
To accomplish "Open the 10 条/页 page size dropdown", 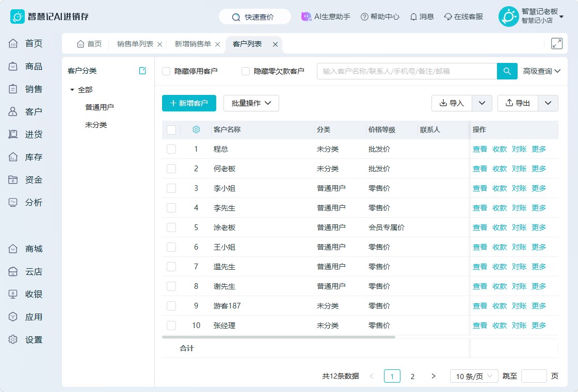I will coord(474,376).
